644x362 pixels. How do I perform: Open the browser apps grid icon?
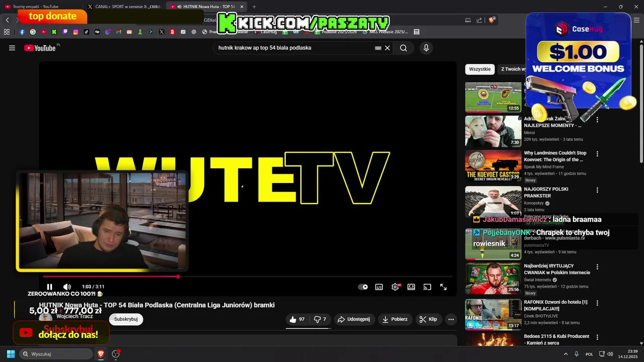(7, 32)
